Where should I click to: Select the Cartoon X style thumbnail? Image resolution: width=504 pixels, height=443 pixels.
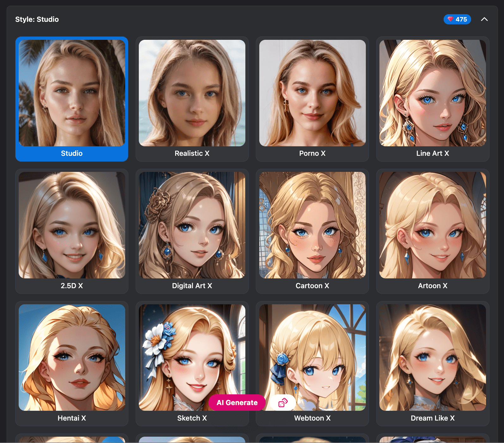[312, 225]
